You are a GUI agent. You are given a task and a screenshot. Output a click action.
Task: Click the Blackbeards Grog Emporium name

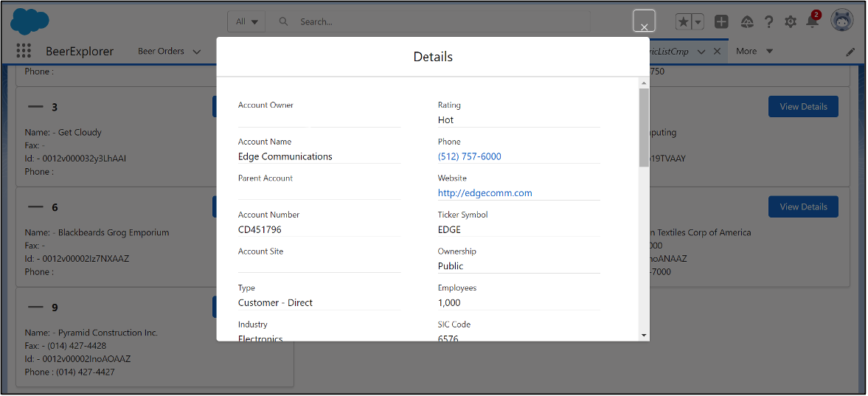click(x=114, y=232)
